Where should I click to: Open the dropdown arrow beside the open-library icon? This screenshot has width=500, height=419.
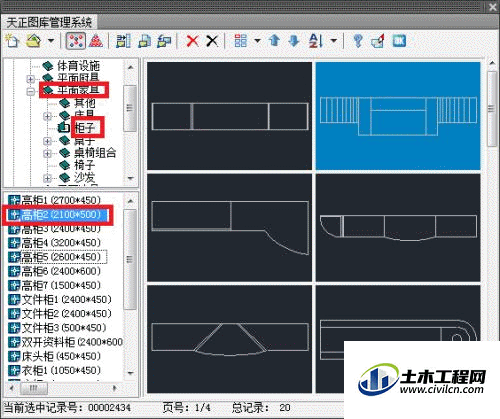click(x=51, y=41)
